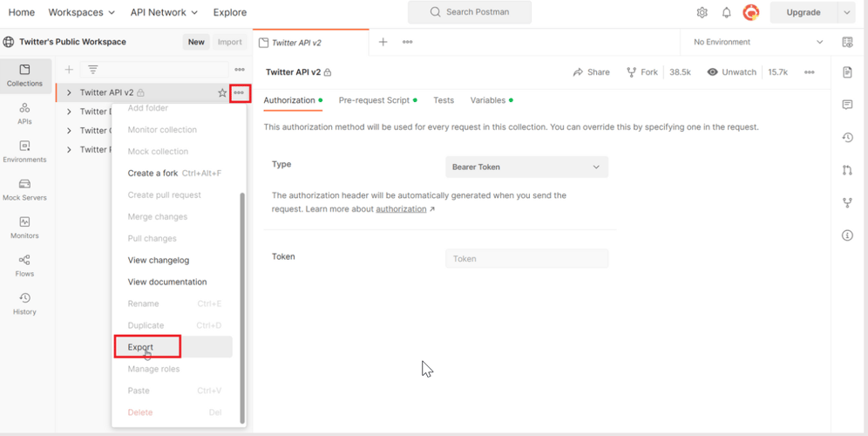Click the Import button
The image size is (868, 436).
point(230,42)
